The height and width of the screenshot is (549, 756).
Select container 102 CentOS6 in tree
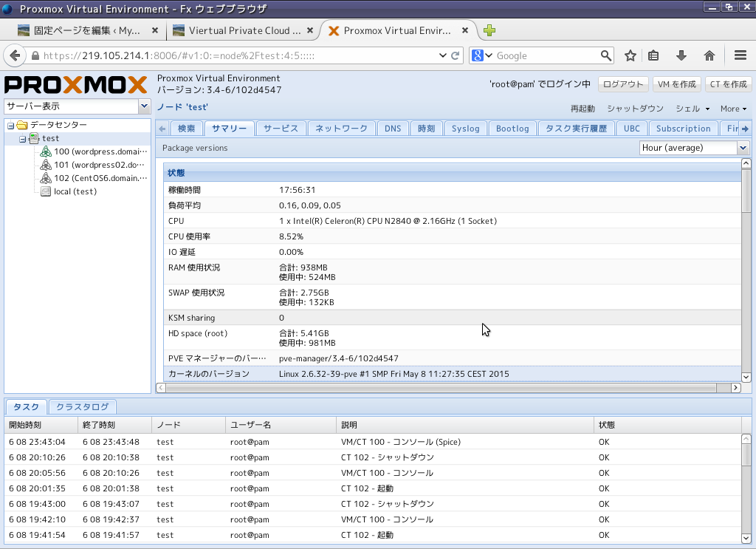(x=100, y=178)
